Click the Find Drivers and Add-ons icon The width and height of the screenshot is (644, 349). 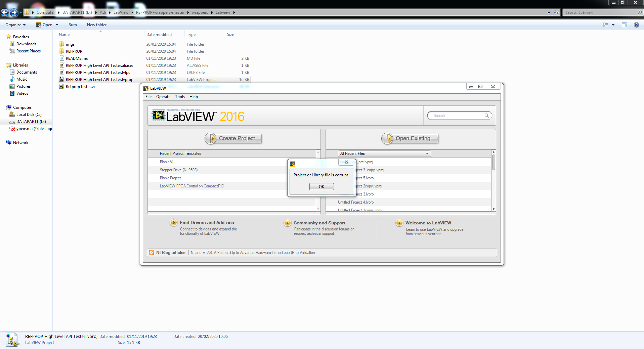point(174,222)
